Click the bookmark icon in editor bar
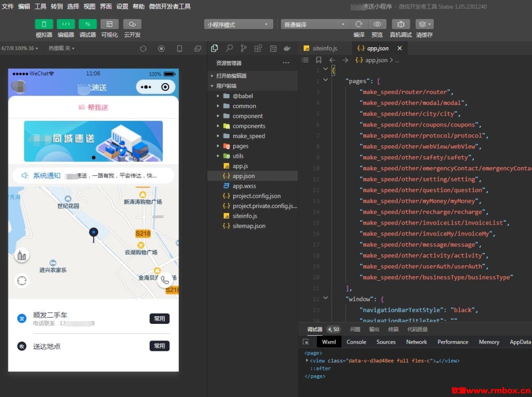This screenshot has width=532, height=397. pos(318,60)
